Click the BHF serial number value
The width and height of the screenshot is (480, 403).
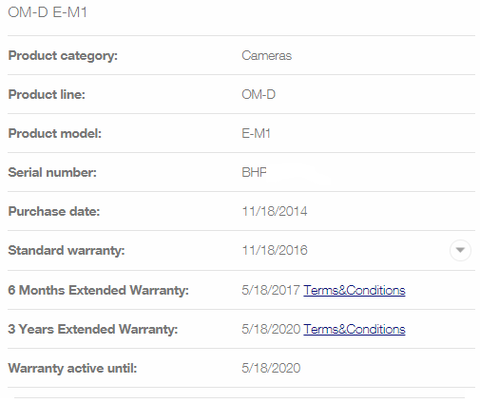point(254,172)
